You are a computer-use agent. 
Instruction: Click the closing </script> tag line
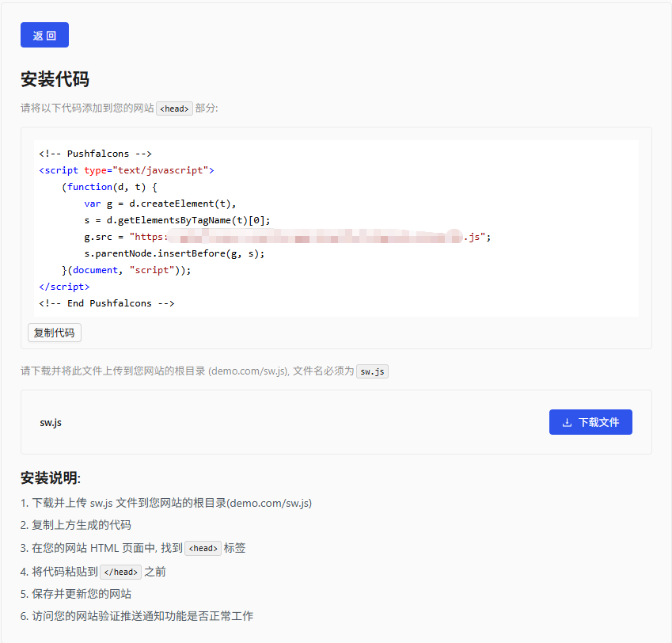click(64, 287)
